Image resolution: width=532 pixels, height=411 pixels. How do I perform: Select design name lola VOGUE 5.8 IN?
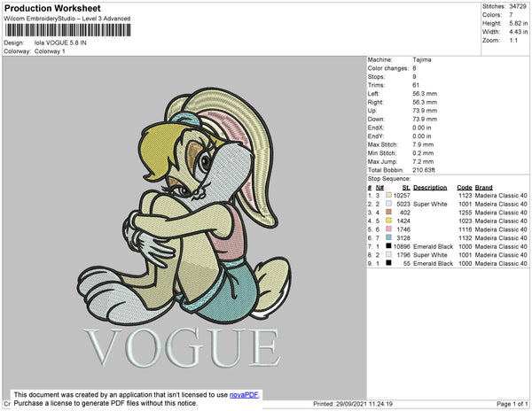coord(60,43)
